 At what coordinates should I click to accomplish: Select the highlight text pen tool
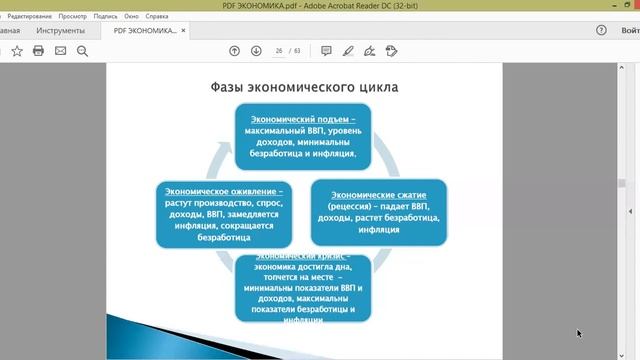(x=348, y=51)
